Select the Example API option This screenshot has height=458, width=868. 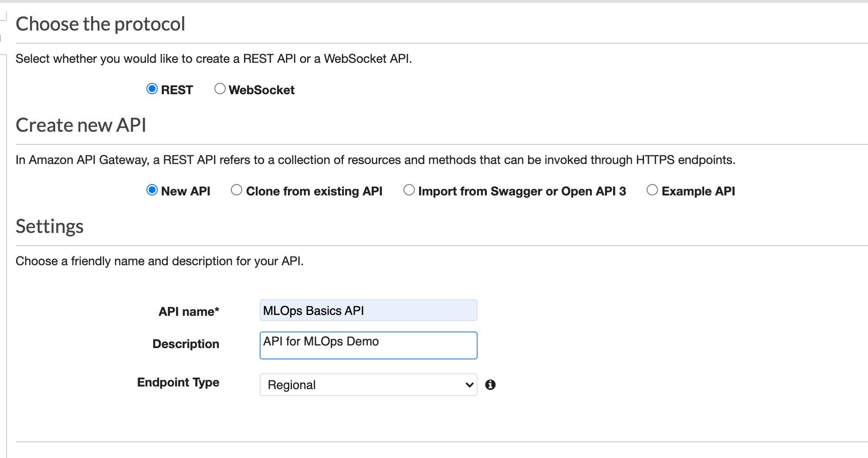point(652,190)
